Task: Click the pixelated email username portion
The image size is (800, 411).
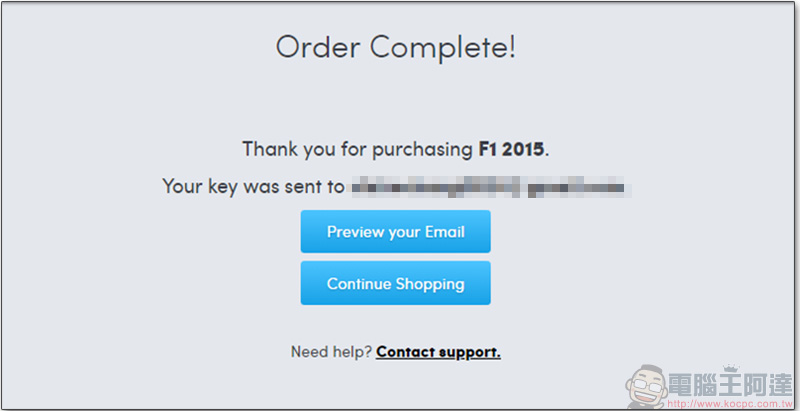Action: coord(436,187)
